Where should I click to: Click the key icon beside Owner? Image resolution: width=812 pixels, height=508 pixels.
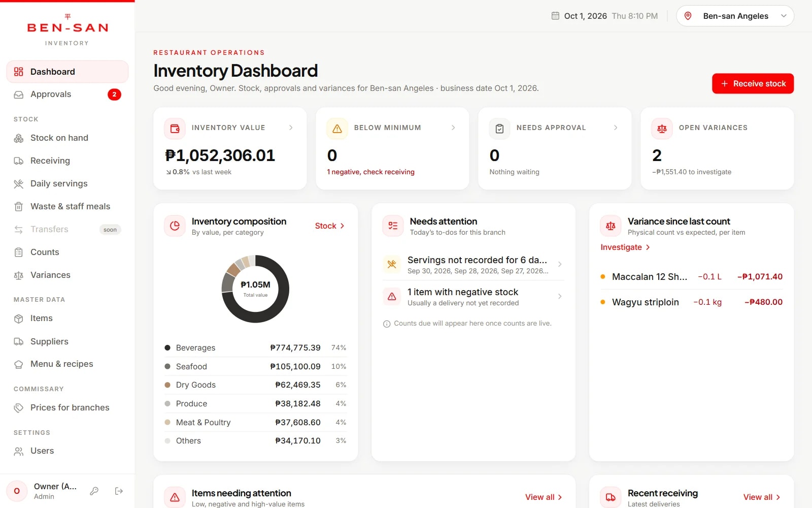94,491
